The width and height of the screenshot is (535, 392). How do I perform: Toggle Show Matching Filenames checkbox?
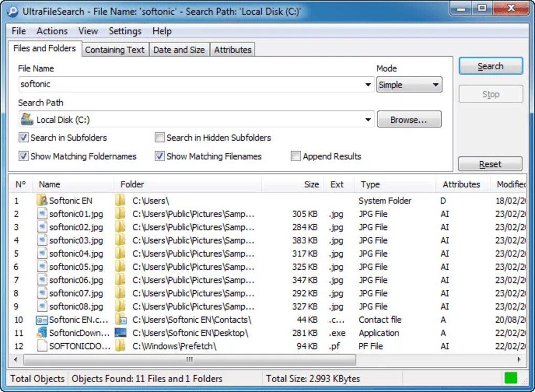pyautogui.click(x=159, y=156)
